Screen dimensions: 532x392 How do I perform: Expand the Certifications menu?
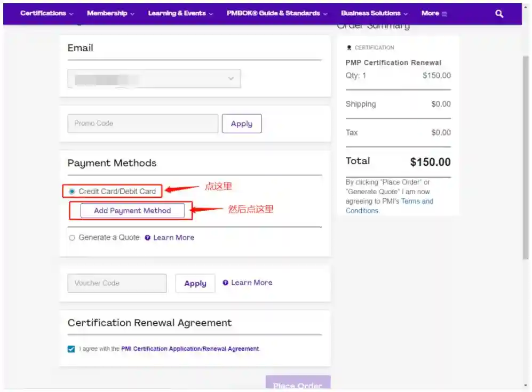pos(46,13)
